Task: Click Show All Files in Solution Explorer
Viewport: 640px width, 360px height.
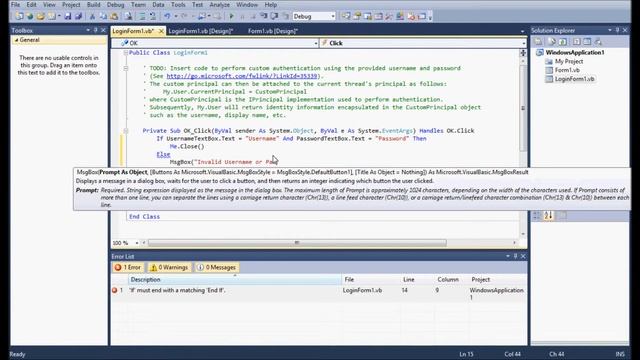Action: tap(552, 42)
